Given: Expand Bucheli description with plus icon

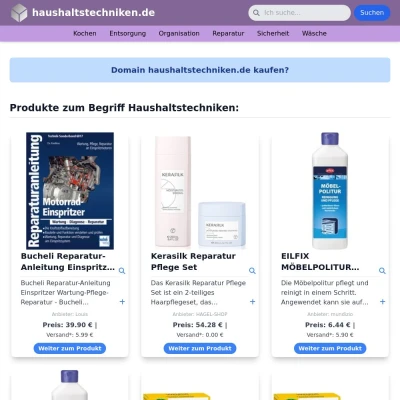Looking at the screenshot, I should (122, 302).
